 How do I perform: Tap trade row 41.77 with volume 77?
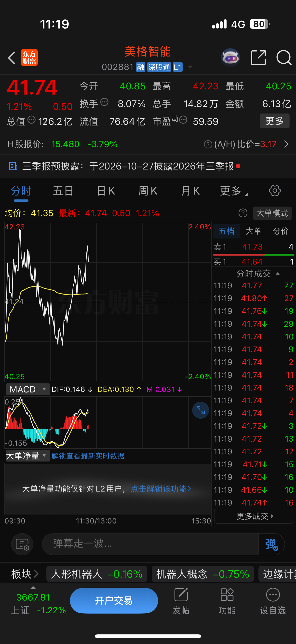254,285
